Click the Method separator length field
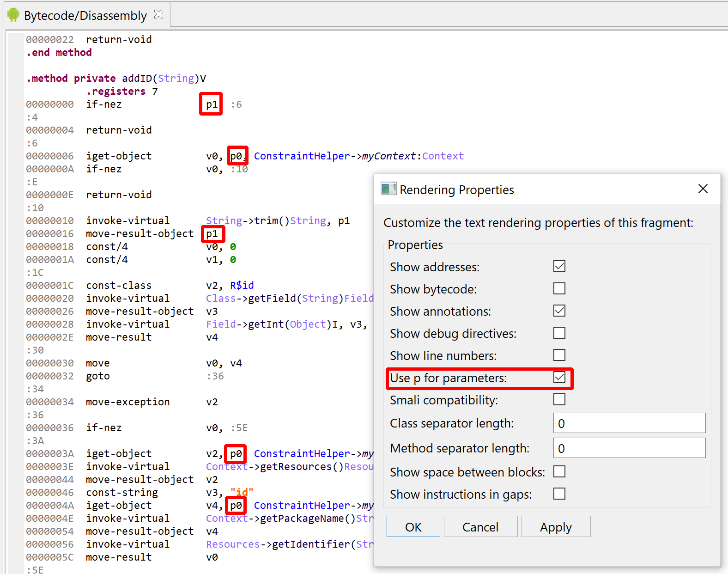 (629, 448)
